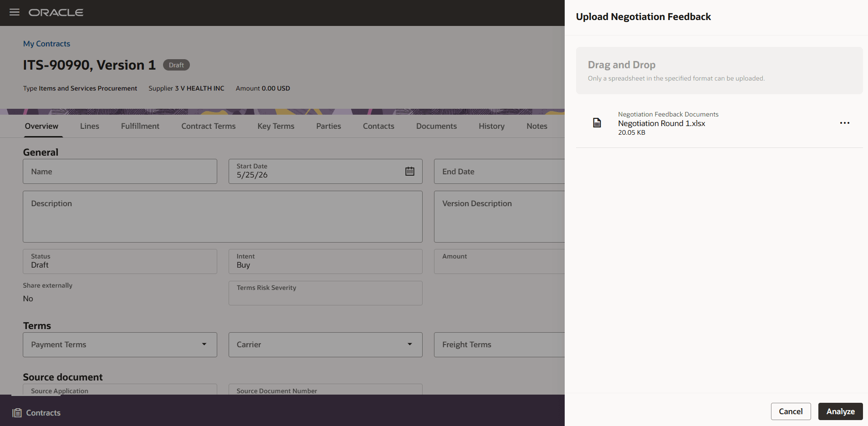868x426 pixels.
Task: Open the Contract Terms tab
Action: point(209,126)
